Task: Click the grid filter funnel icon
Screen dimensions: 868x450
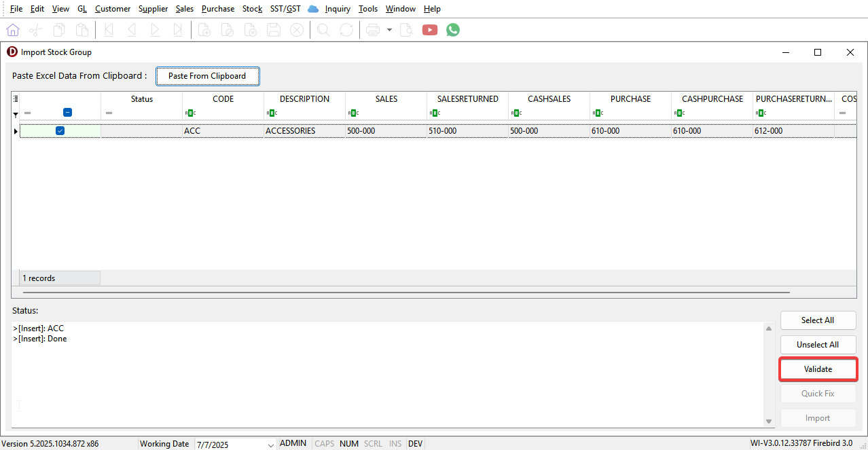Action: pos(16,114)
